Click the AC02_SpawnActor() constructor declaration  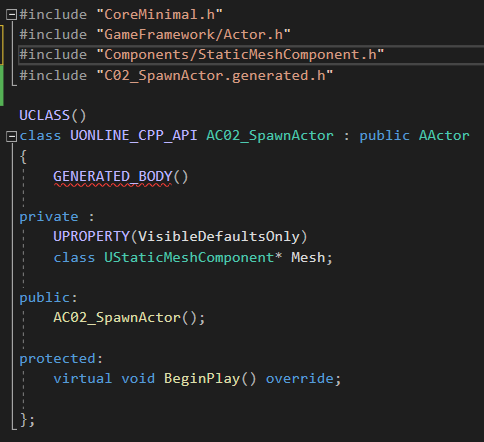tap(129, 318)
